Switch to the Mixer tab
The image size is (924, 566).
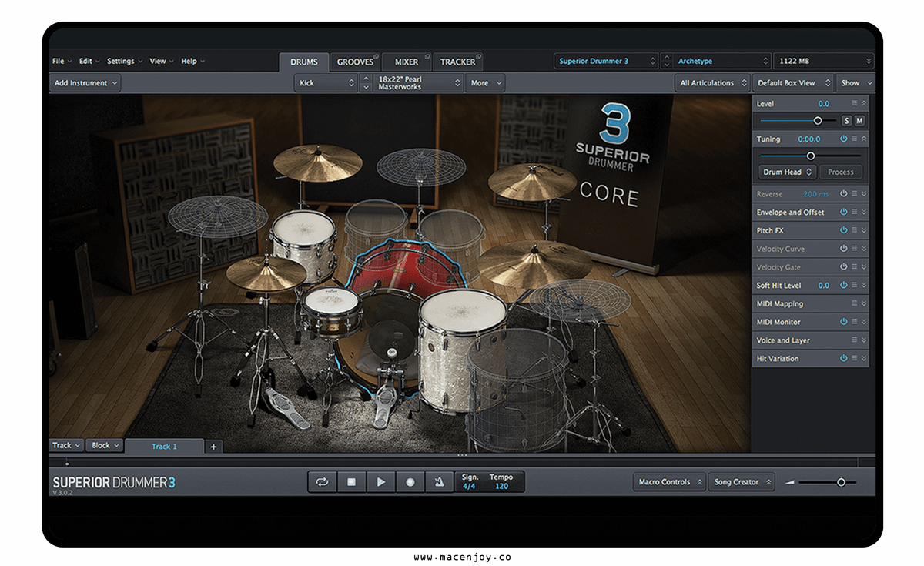407,62
